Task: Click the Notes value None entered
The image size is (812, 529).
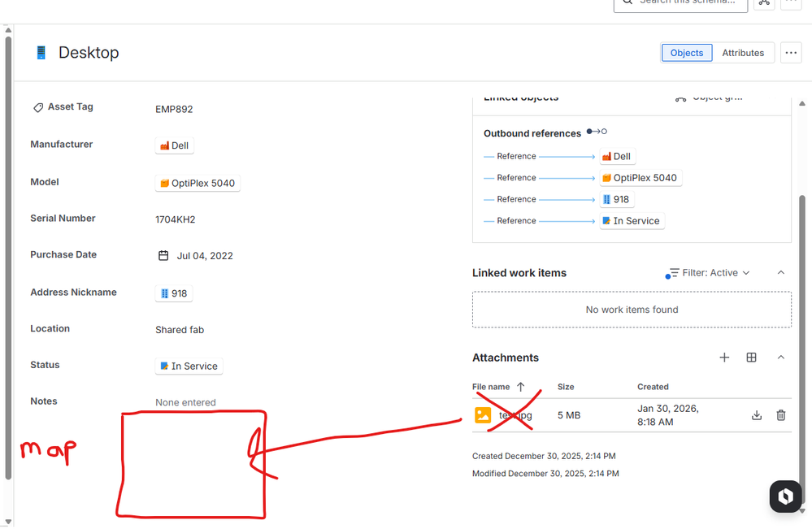Action: [x=185, y=403]
